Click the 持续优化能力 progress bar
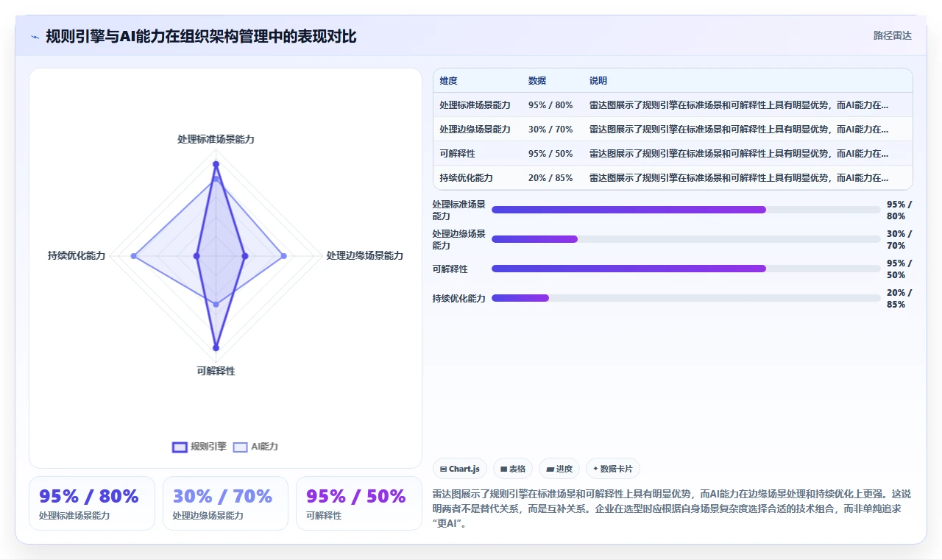 686,298
